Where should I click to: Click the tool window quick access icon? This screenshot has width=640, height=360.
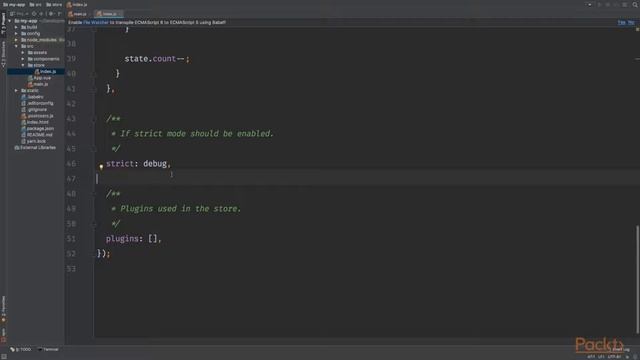point(3,356)
